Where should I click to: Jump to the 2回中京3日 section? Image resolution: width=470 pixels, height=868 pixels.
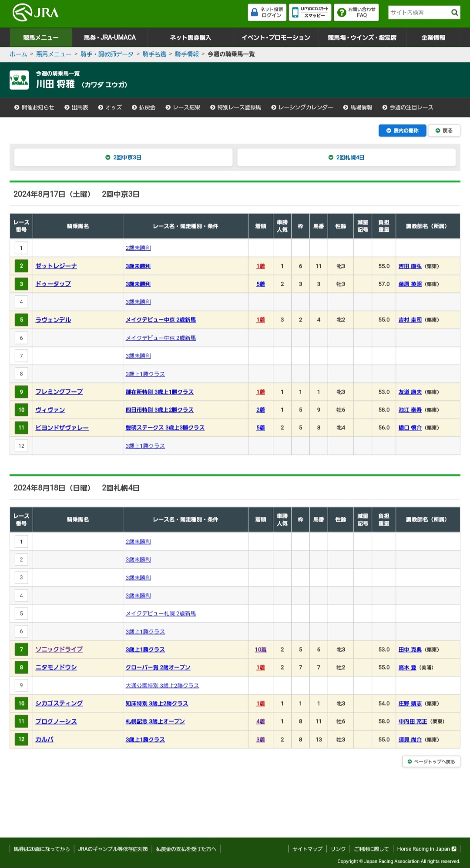123,157
